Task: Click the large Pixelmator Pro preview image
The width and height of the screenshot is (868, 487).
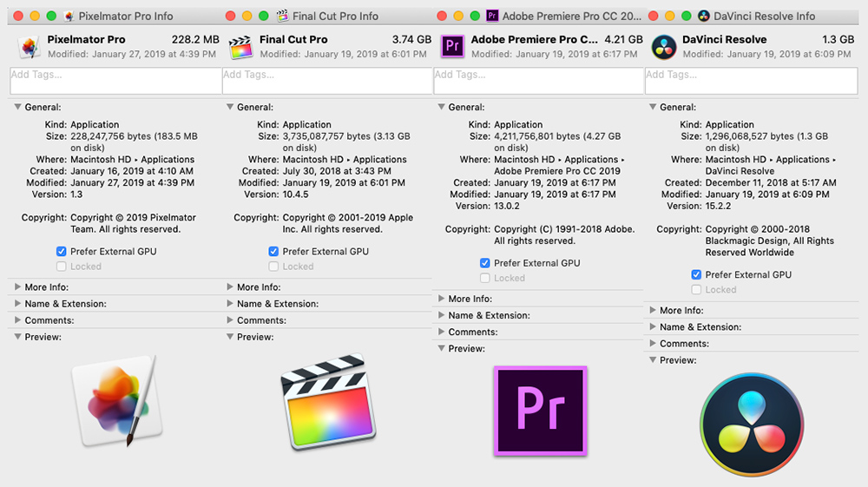Action: coord(117,401)
